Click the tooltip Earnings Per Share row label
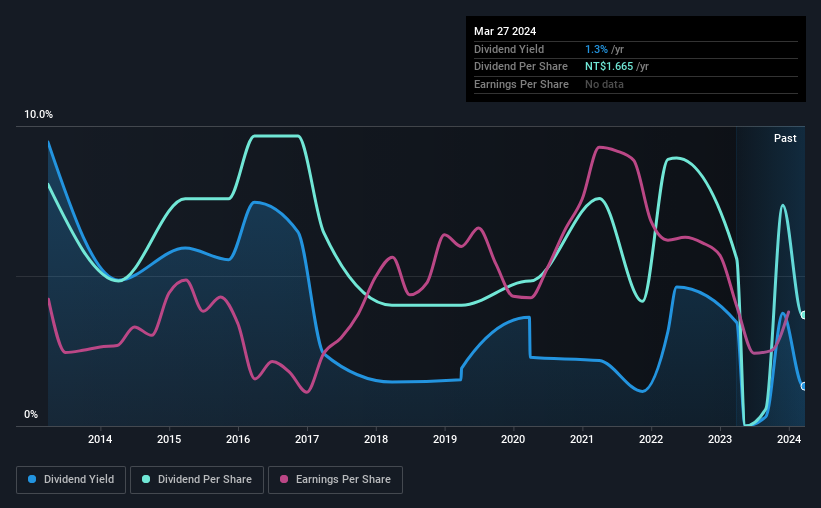The image size is (821, 508). 521,84
